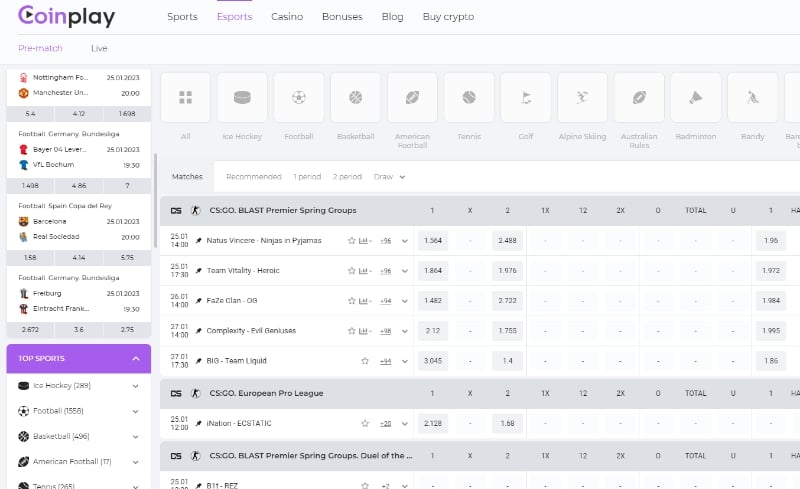Expand Football (1556) list
The height and width of the screenshot is (489, 800).
click(x=135, y=411)
